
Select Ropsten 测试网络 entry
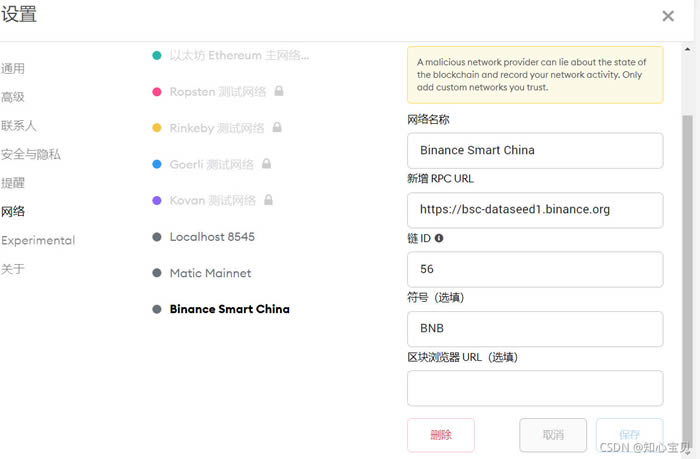[217, 92]
